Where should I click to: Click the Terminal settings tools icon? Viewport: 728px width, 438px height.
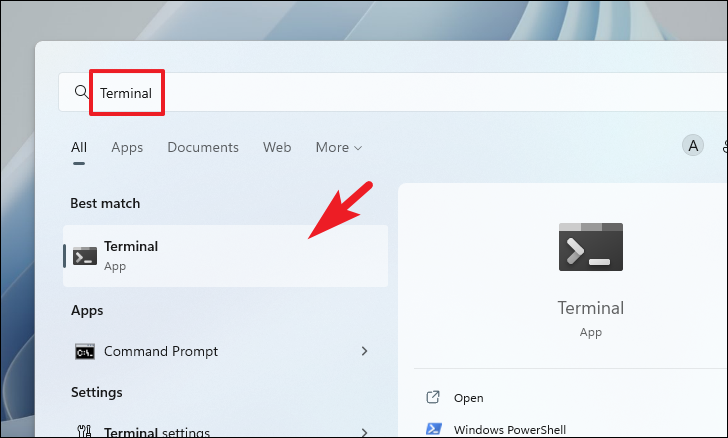pyautogui.click(x=84, y=431)
